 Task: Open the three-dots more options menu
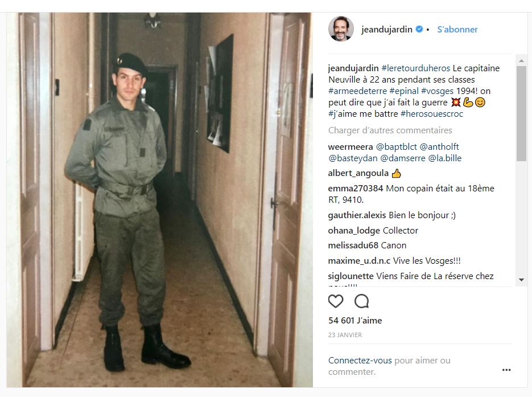coord(506,370)
